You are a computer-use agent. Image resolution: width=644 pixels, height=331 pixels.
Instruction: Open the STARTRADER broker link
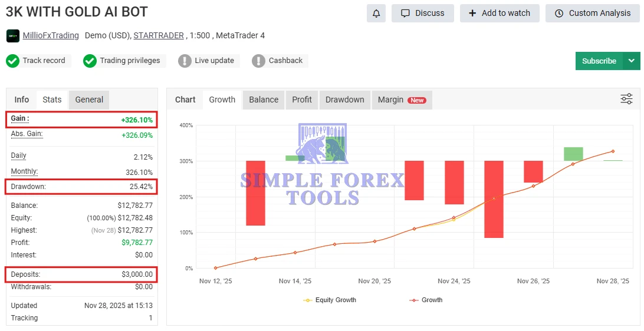159,35
